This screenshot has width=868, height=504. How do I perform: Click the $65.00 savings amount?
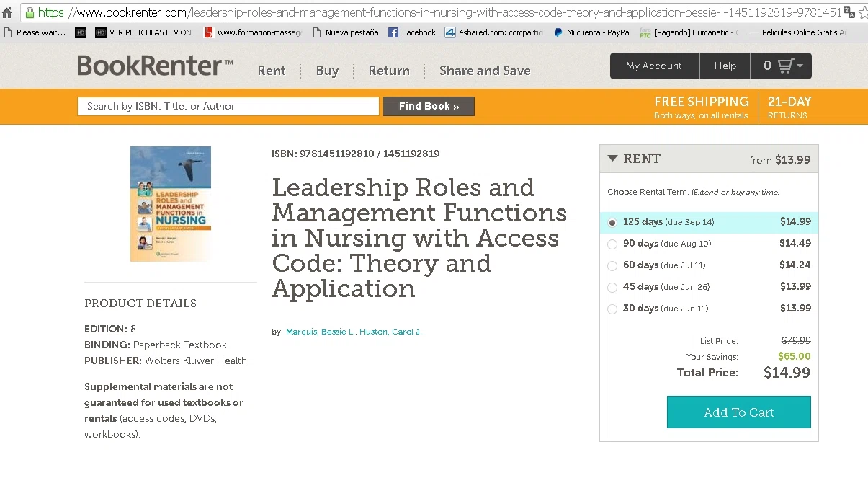click(x=795, y=356)
